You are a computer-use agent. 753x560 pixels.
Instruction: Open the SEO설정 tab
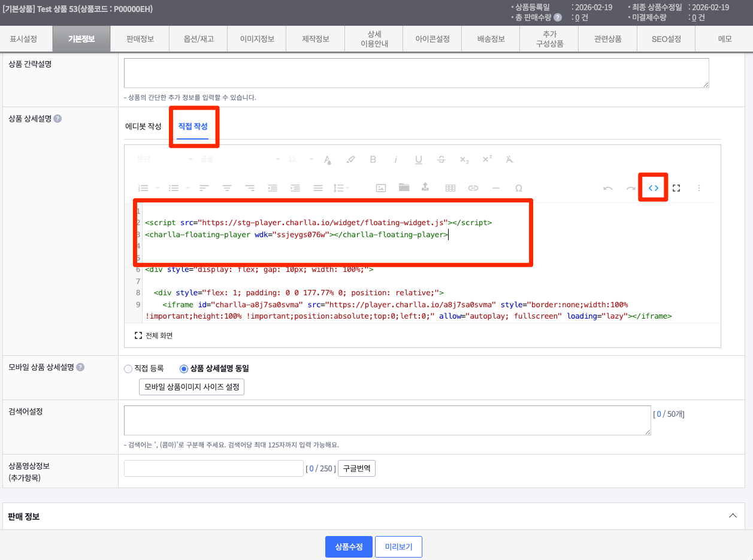click(x=666, y=40)
